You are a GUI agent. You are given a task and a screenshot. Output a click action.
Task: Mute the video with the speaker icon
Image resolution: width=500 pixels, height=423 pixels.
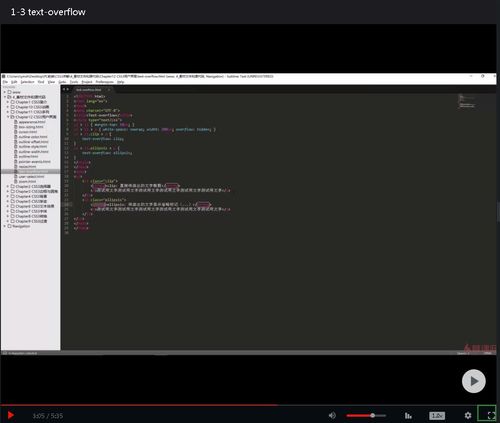tap(332, 415)
